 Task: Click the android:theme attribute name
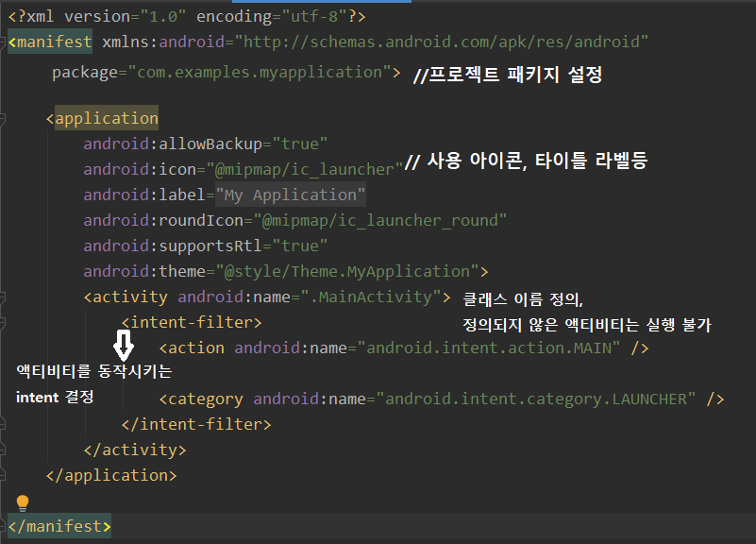(x=144, y=271)
